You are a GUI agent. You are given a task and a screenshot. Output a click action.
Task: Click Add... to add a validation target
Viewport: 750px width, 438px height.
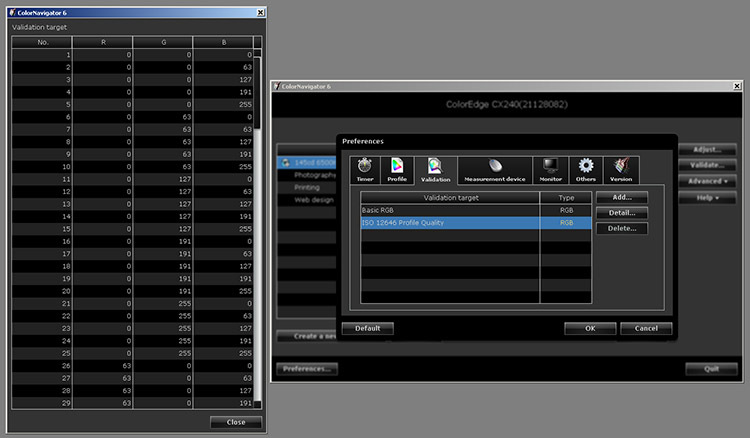pyautogui.click(x=622, y=197)
